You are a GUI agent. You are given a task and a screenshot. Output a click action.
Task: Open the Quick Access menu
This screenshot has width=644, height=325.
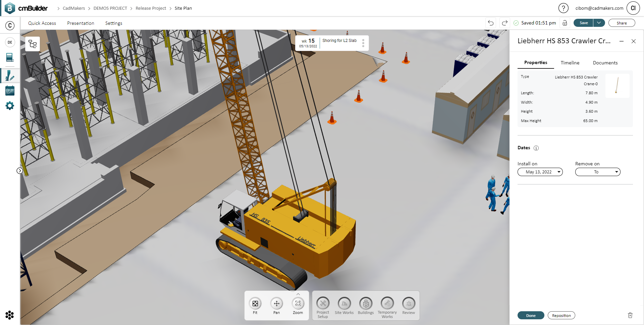[42, 23]
